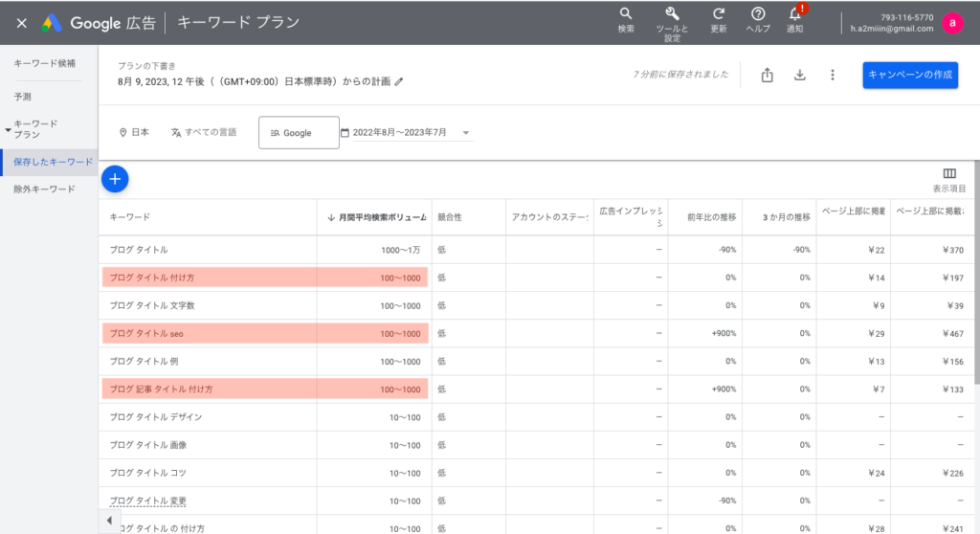Click 前年比の推移 column header

click(711, 217)
